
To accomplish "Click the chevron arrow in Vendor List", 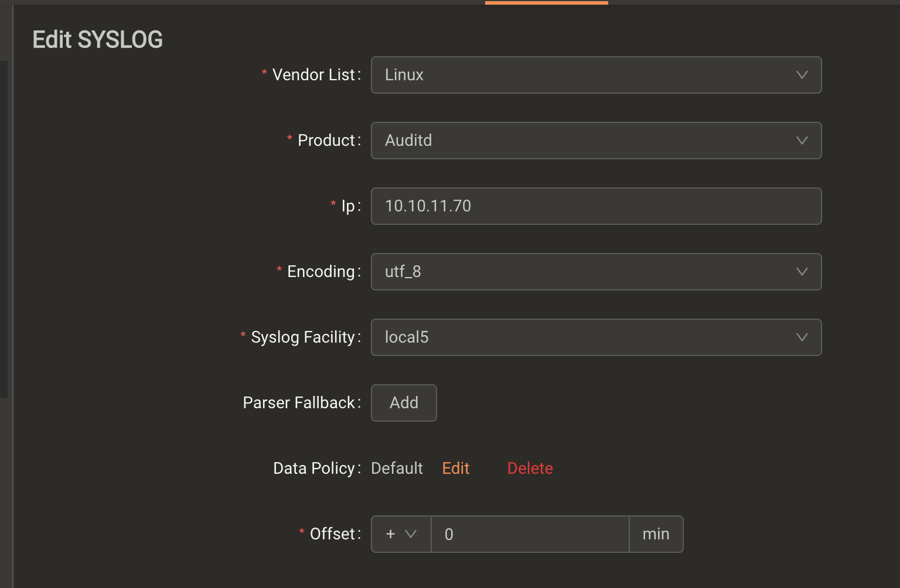I will tap(802, 75).
